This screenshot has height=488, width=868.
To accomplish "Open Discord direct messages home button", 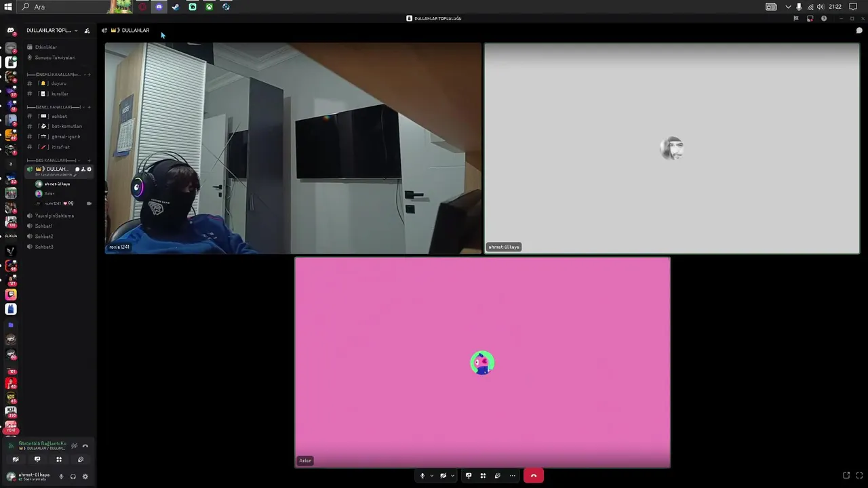I will click(x=11, y=30).
